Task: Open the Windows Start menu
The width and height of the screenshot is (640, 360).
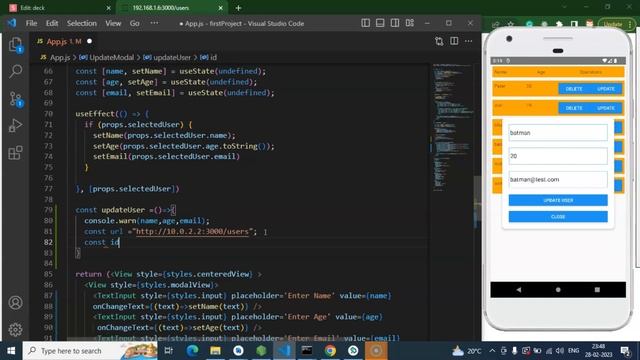Action: click(11, 351)
